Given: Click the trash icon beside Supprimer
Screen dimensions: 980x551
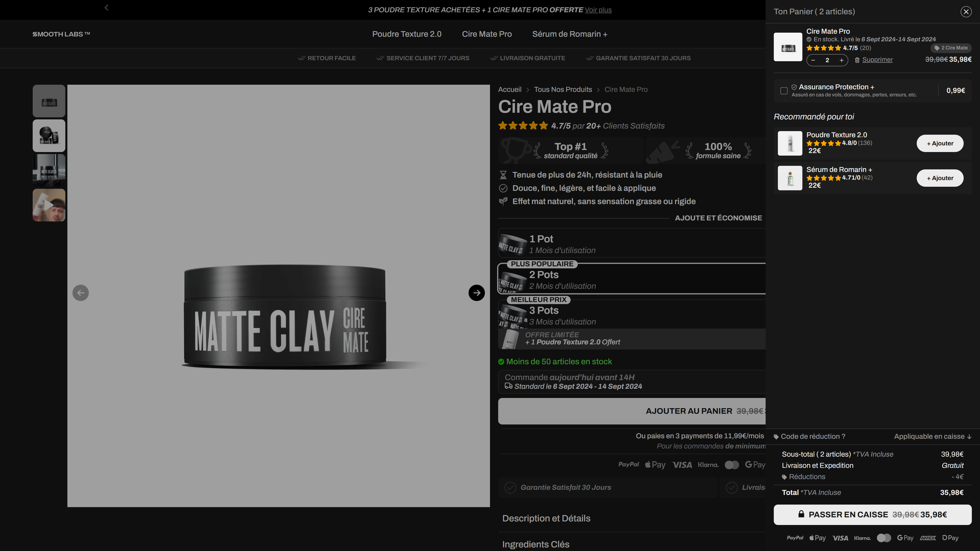Looking at the screenshot, I should tap(857, 60).
